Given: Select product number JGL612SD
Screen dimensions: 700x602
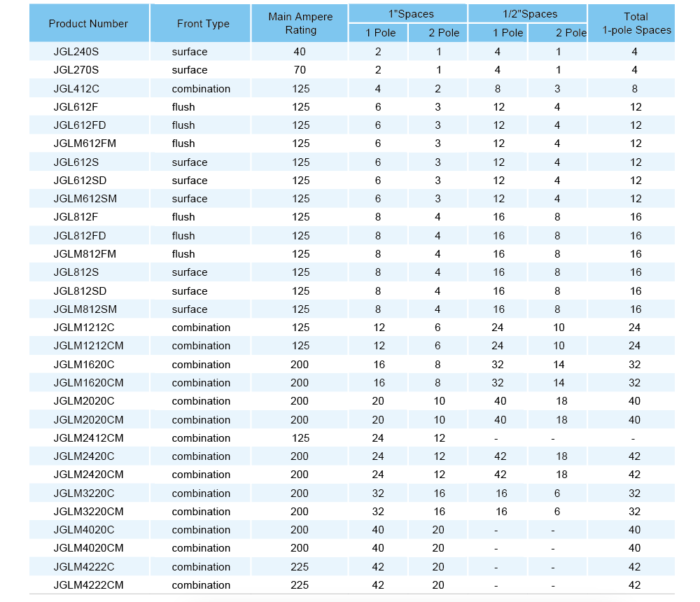Looking at the screenshot, I should (80, 181).
